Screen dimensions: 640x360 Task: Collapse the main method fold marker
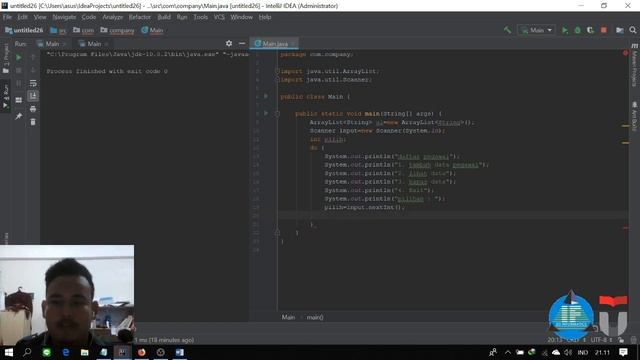(277, 113)
